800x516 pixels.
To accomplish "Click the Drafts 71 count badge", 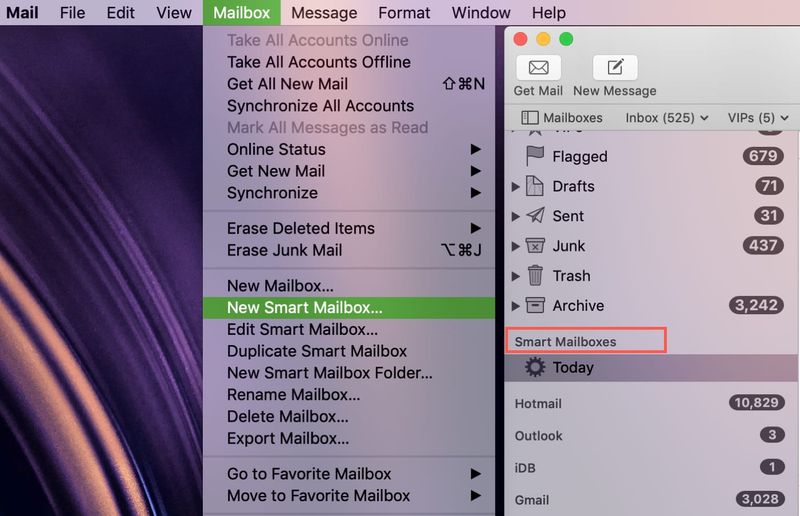I will (x=769, y=186).
